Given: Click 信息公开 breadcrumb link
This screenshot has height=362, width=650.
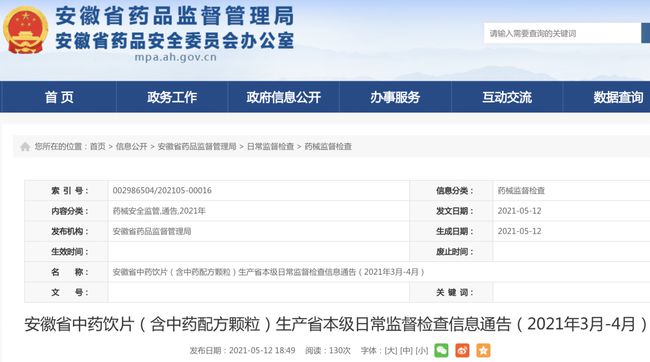Looking at the screenshot, I should [131, 146].
